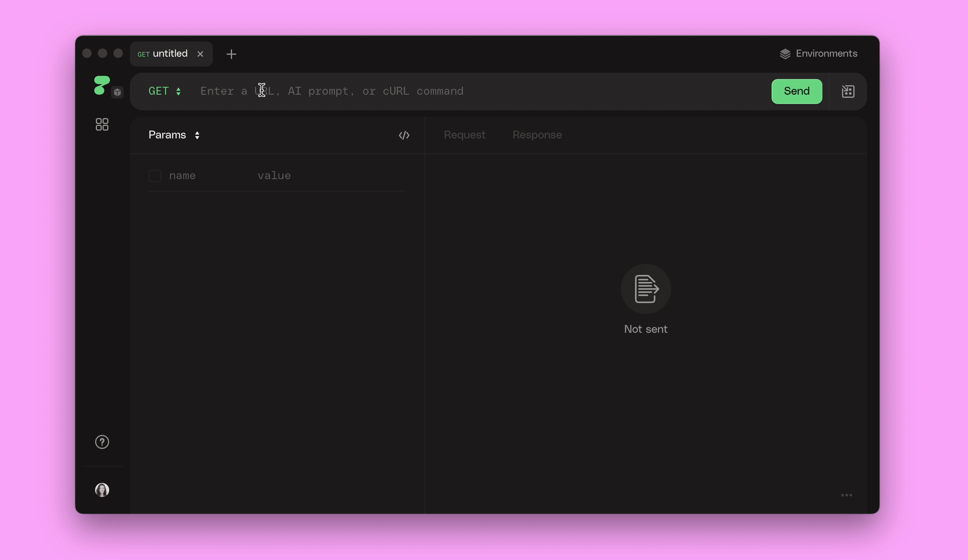Click the package cube icon near the logo
The image size is (968, 560).
pos(118,92)
